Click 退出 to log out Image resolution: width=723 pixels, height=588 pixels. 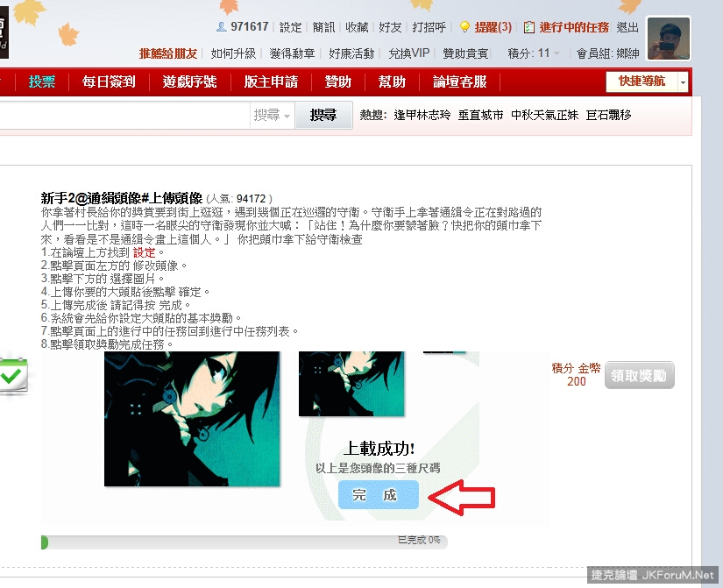click(627, 27)
